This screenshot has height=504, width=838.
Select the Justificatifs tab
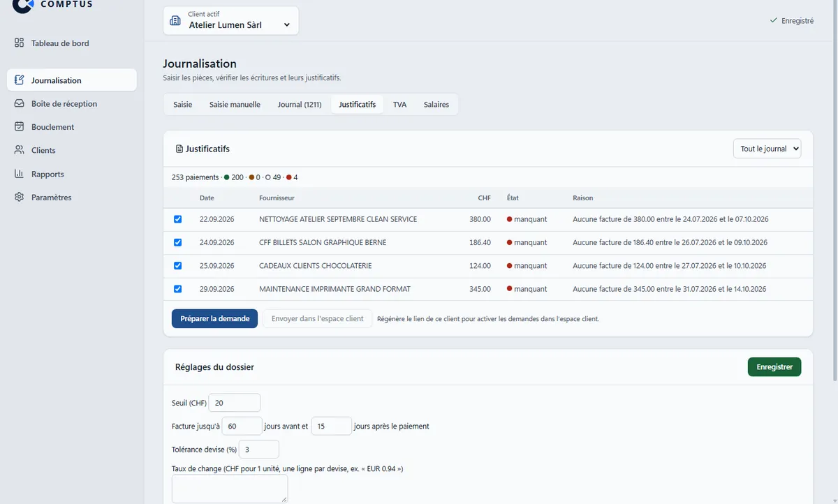[357, 105]
